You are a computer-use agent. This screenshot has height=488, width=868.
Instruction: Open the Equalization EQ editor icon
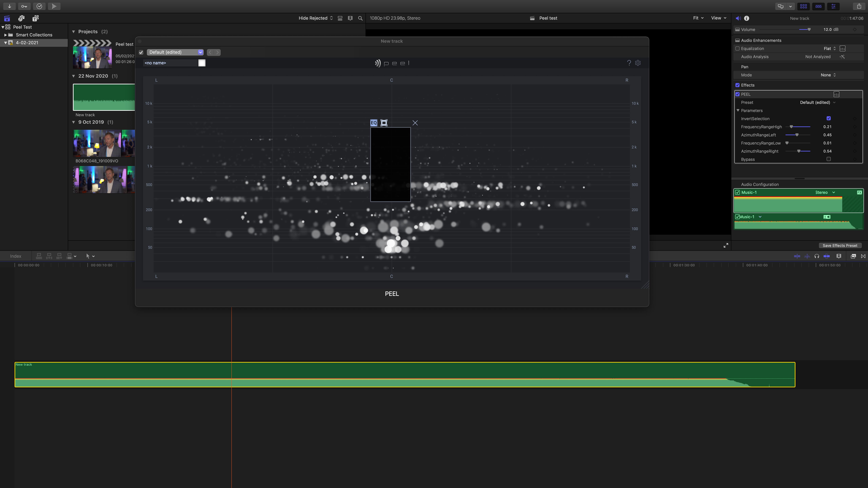(x=842, y=48)
